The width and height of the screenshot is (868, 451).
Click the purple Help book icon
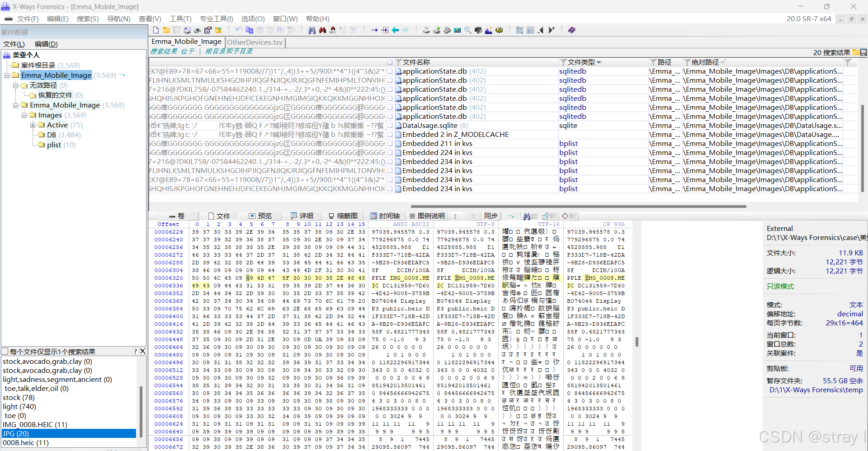[x=572, y=30]
